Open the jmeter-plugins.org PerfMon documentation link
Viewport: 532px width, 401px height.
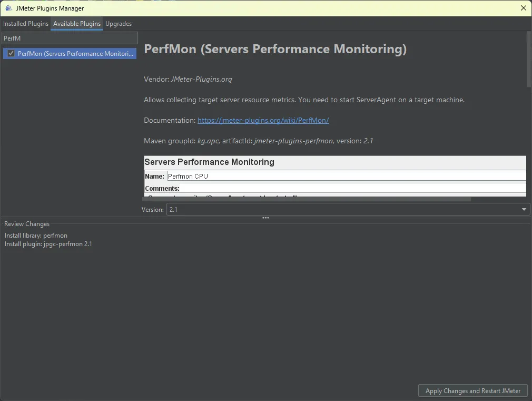click(x=263, y=120)
